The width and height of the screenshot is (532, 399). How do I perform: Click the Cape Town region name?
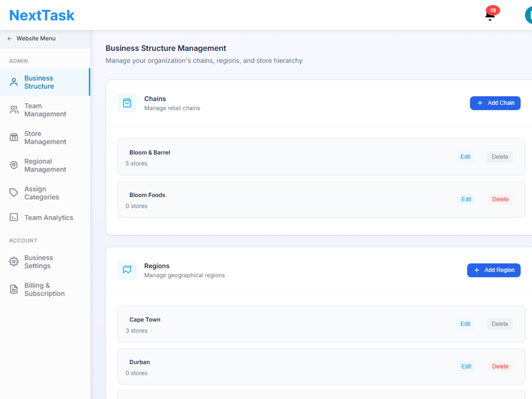(x=145, y=320)
